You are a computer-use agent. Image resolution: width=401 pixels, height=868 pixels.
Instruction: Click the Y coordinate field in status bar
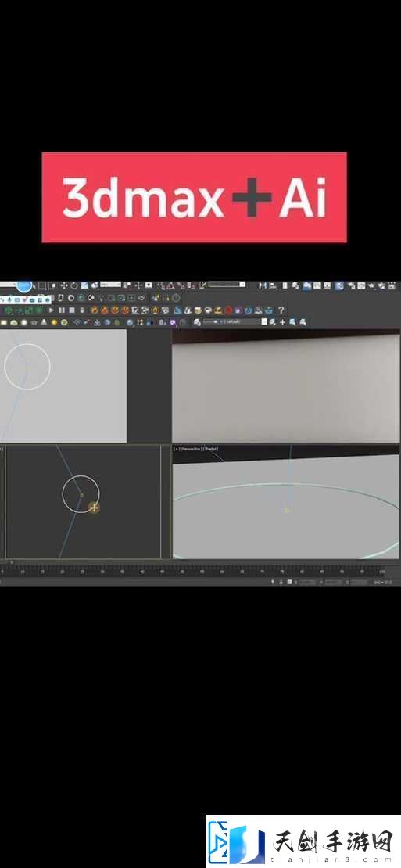point(334,582)
